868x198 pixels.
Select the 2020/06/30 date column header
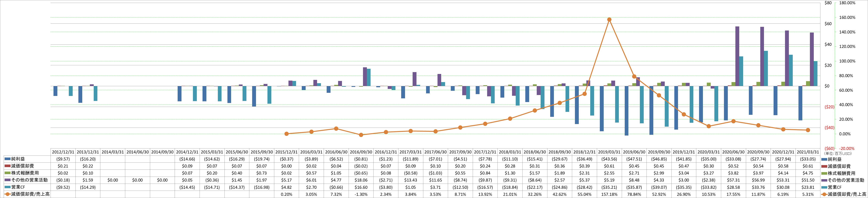734,152
